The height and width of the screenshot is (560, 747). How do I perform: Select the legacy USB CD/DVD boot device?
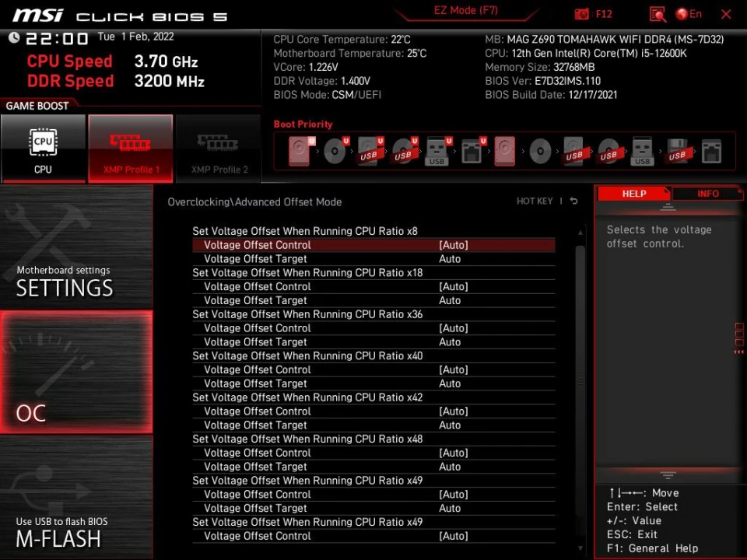[x=608, y=152]
